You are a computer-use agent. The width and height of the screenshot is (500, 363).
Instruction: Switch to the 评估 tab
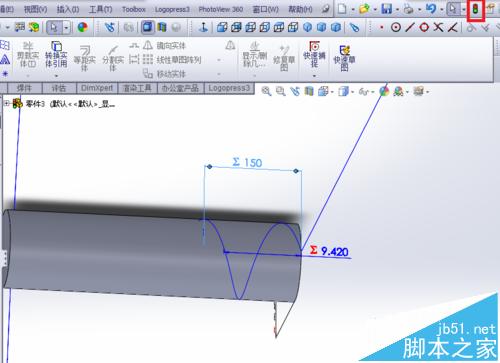coord(59,88)
